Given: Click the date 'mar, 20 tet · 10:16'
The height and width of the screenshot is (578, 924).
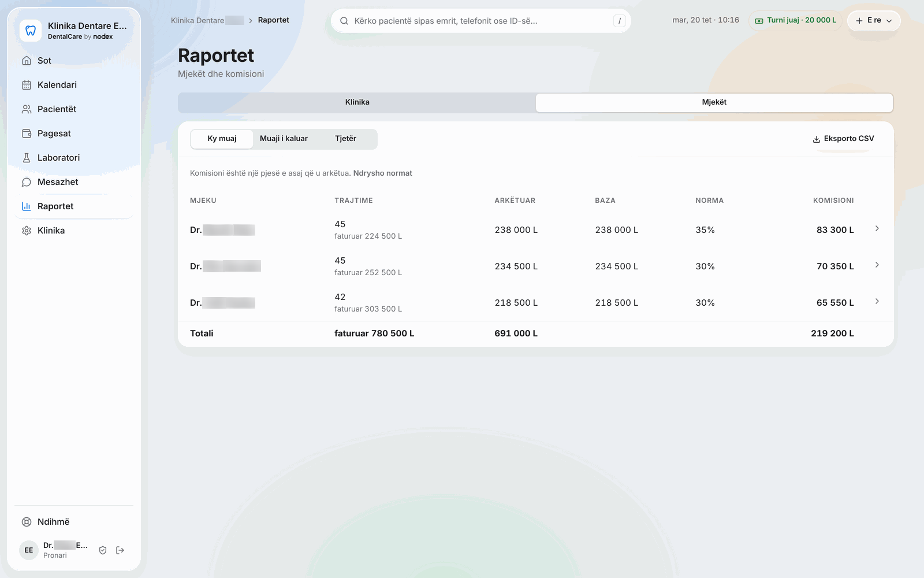Looking at the screenshot, I should (x=706, y=20).
